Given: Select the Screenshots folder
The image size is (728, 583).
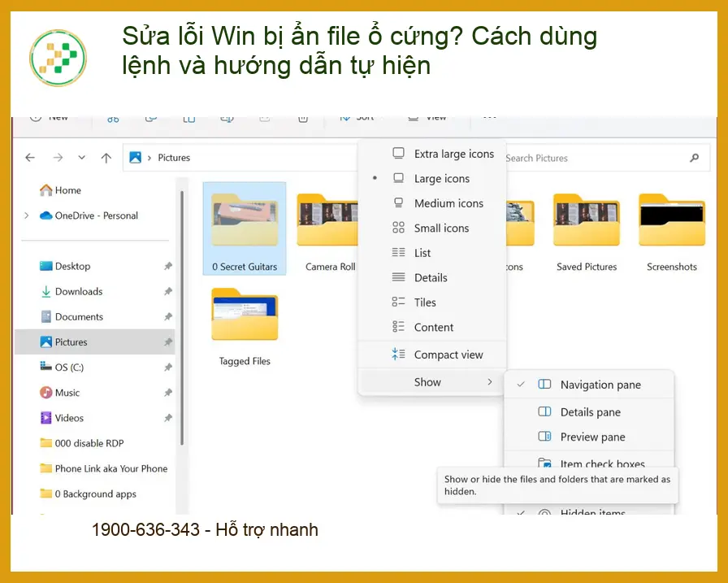Looking at the screenshot, I should pos(672,233).
